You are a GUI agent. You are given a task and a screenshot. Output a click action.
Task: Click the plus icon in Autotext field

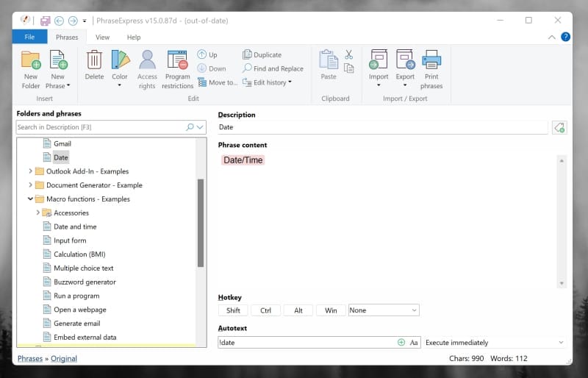tap(401, 343)
